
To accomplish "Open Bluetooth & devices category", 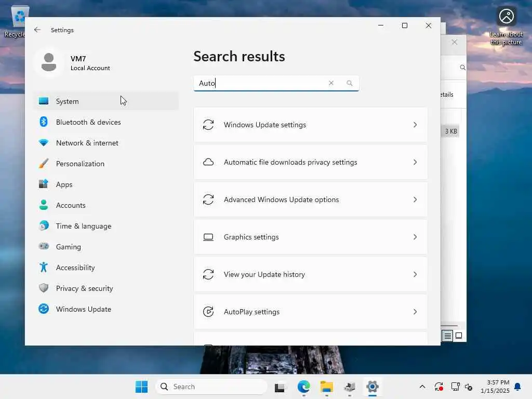I will click(106, 122).
